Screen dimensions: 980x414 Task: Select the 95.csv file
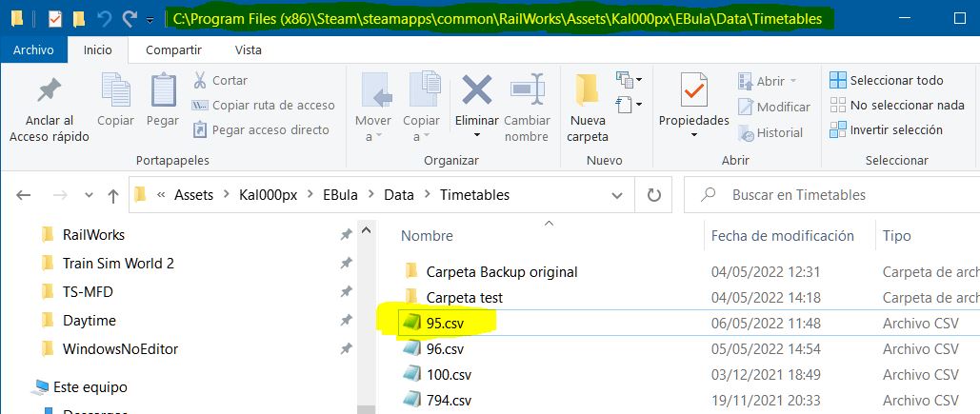(452, 324)
